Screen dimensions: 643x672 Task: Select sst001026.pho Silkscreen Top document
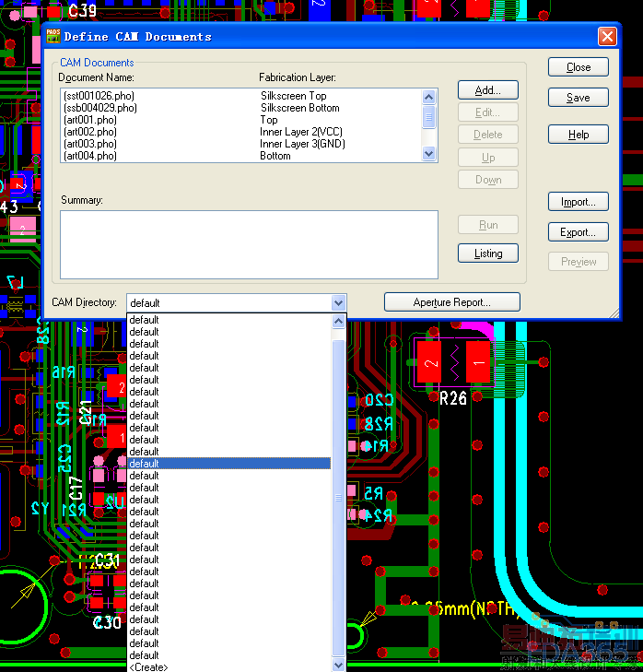pos(240,96)
